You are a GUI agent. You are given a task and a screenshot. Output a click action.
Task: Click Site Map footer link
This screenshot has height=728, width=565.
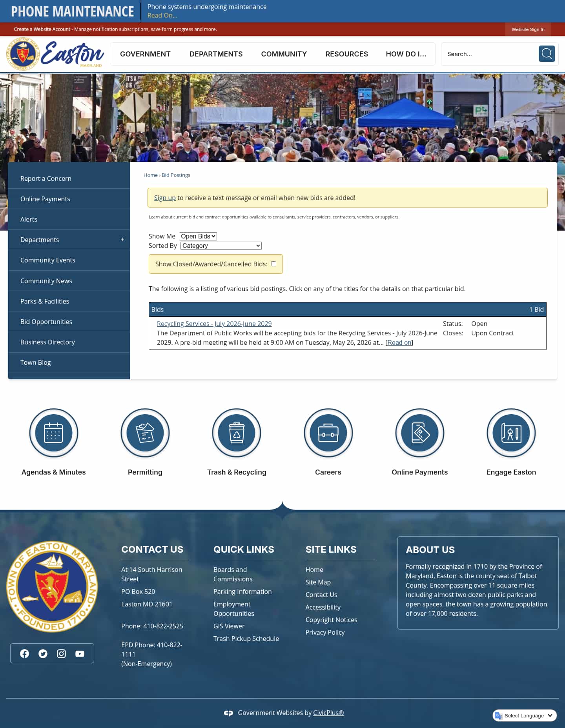coord(318,582)
